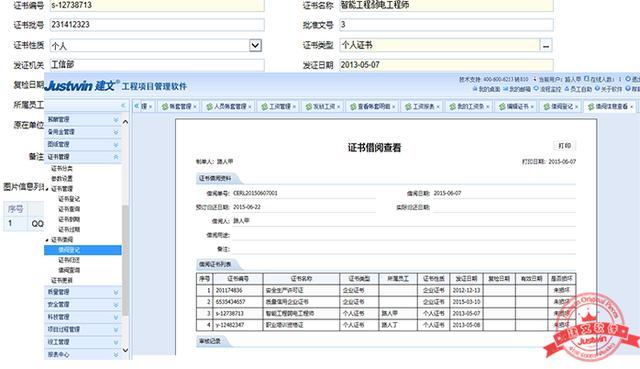Click the 账套管理 tab icon
Image resolution: width=640 pixels, height=369 pixels.
(x=165, y=107)
